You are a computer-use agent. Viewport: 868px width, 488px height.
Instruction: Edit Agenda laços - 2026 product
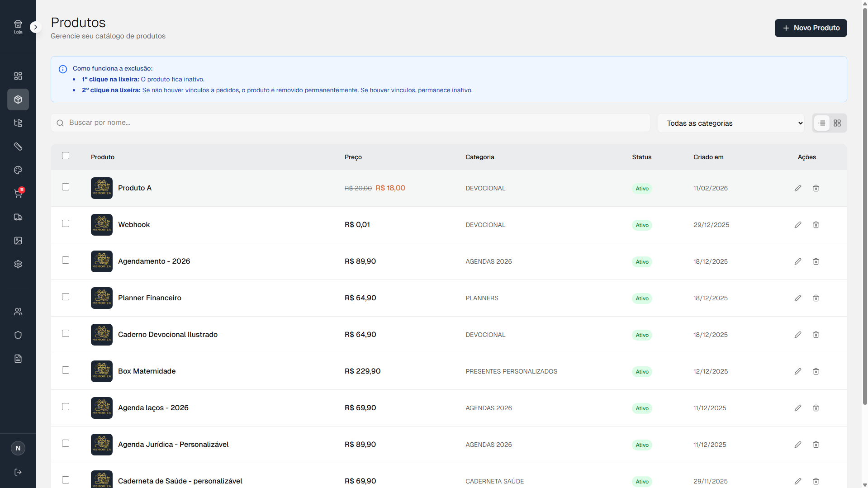coord(798,408)
